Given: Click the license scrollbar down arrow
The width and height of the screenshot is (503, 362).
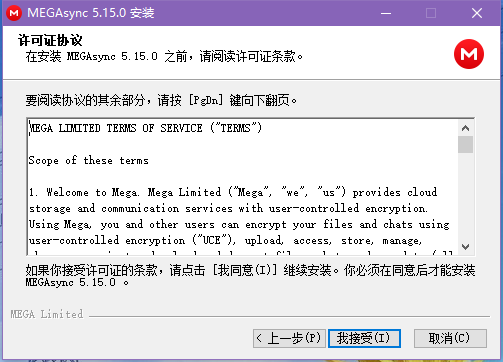Looking at the screenshot, I should pos(465,247).
